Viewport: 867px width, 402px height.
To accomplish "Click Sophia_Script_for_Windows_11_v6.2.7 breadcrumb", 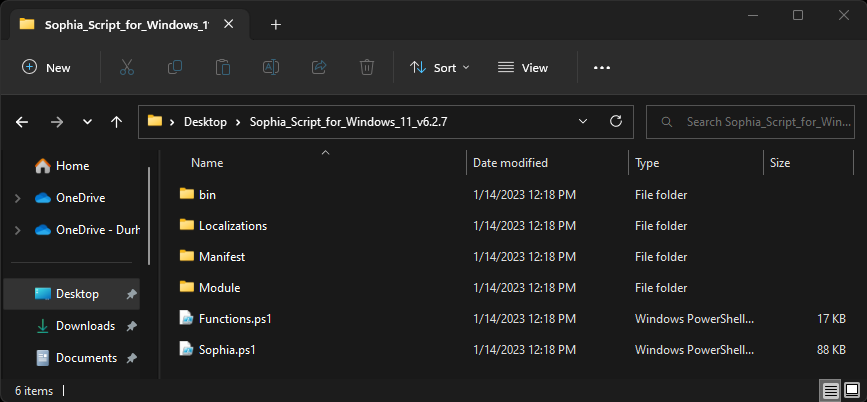I will pos(348,122).
